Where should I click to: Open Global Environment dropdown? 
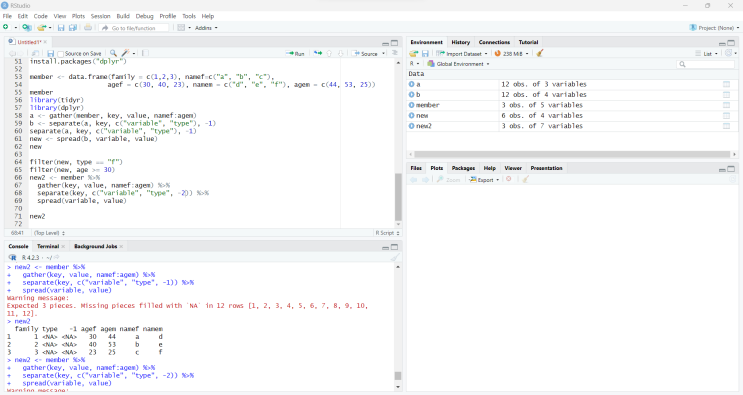(x=458, y=64)
